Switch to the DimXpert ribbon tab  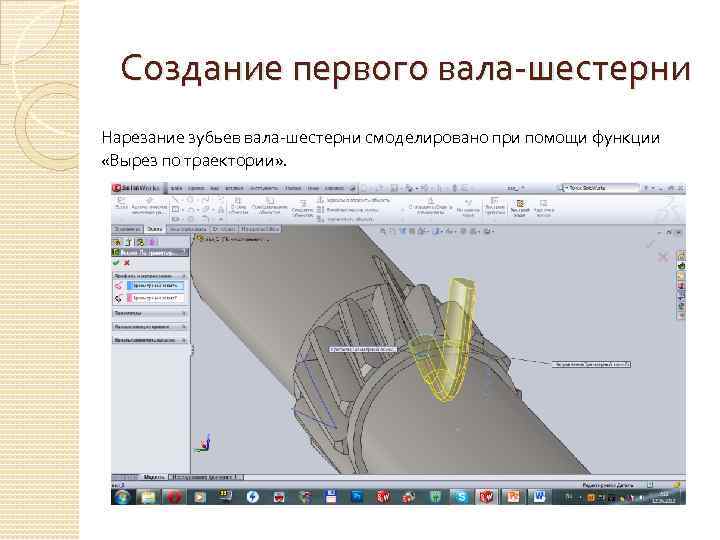pyautogui.click(x=224, y=229)
